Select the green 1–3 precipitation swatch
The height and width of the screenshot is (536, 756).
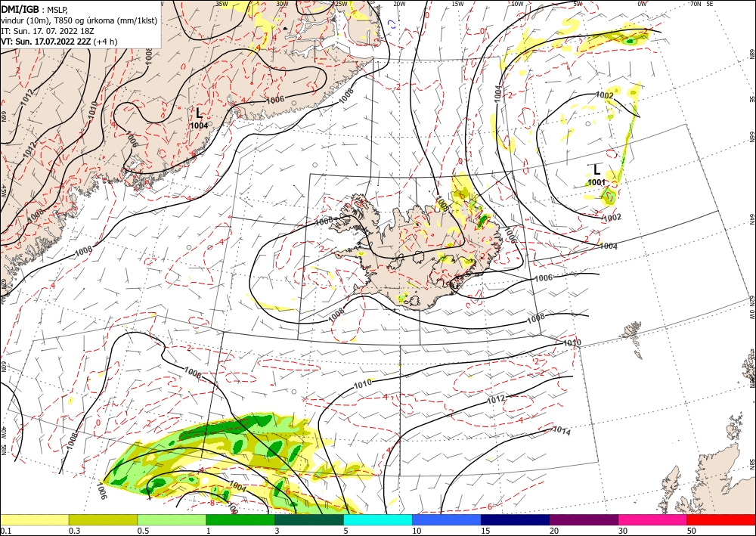point(240,519)
